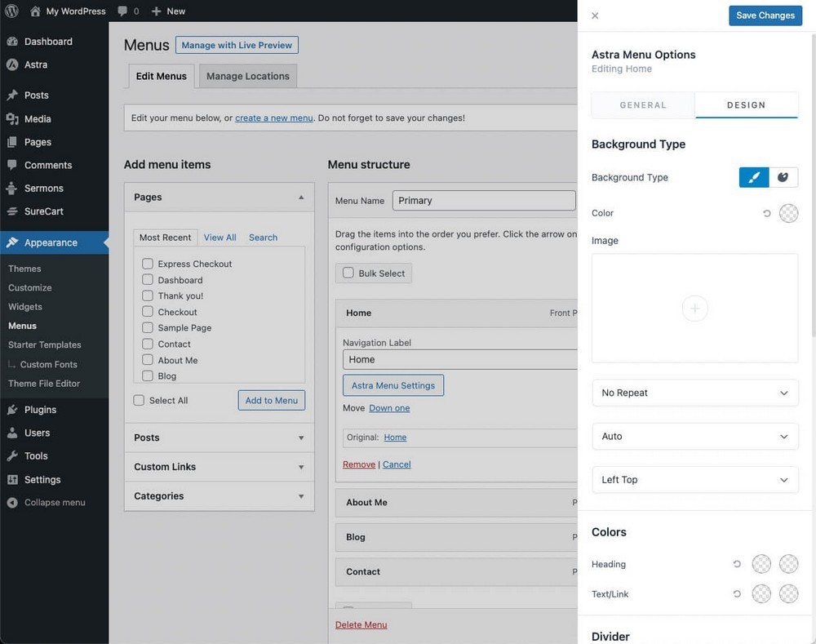Check the Thank you! page checkbox
Viewport: 816px width, 644px height.
(148, 295)
